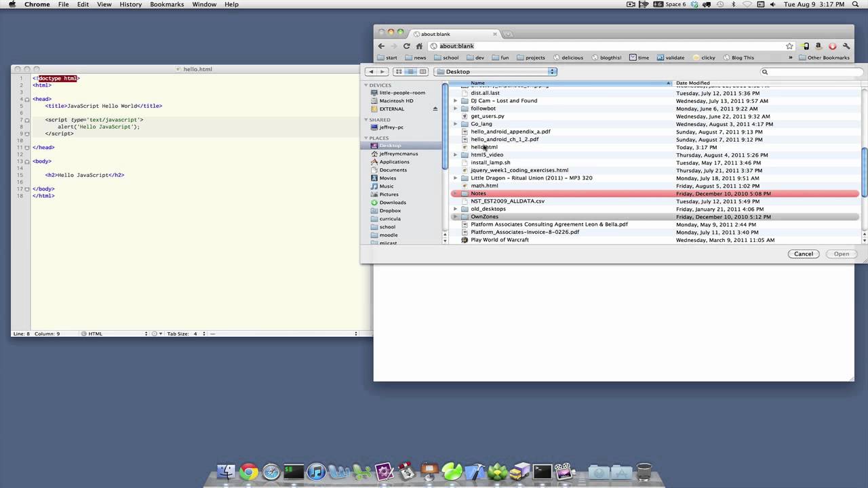Open the Trash in the Dock

(644, 471)
